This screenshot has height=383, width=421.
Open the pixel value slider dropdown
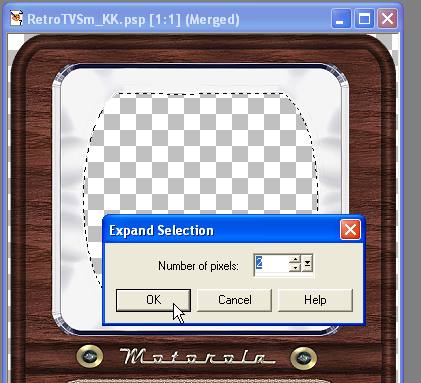pos(307,264)
